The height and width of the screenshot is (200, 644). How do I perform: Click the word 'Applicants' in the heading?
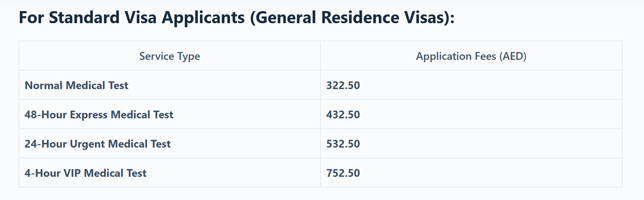pyautogui.click(x=203, y=17)
